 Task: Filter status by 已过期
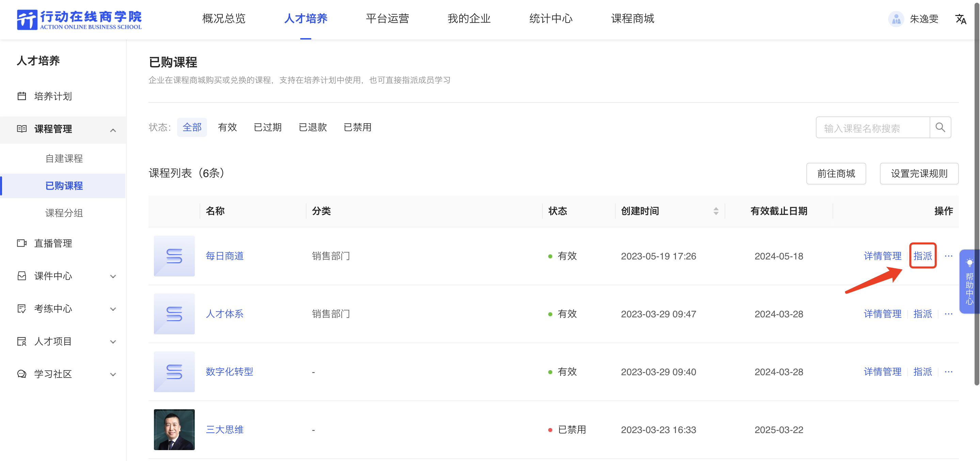point(267,127)
